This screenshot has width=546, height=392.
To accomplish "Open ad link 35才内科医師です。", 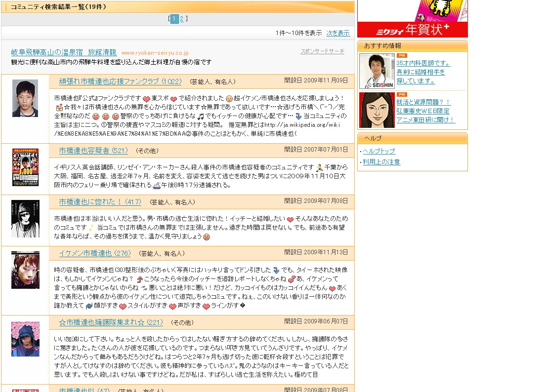I will (x=423, y=63).
